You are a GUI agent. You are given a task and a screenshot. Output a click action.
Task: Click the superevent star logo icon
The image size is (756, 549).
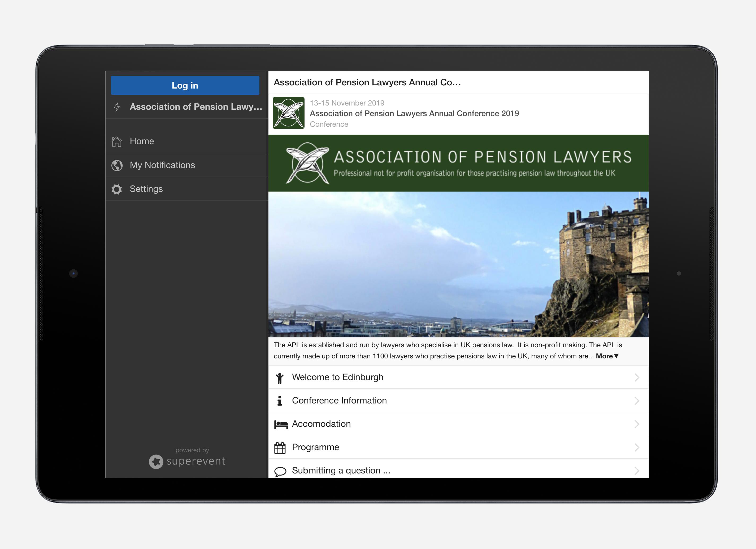(x=156, y=462)
